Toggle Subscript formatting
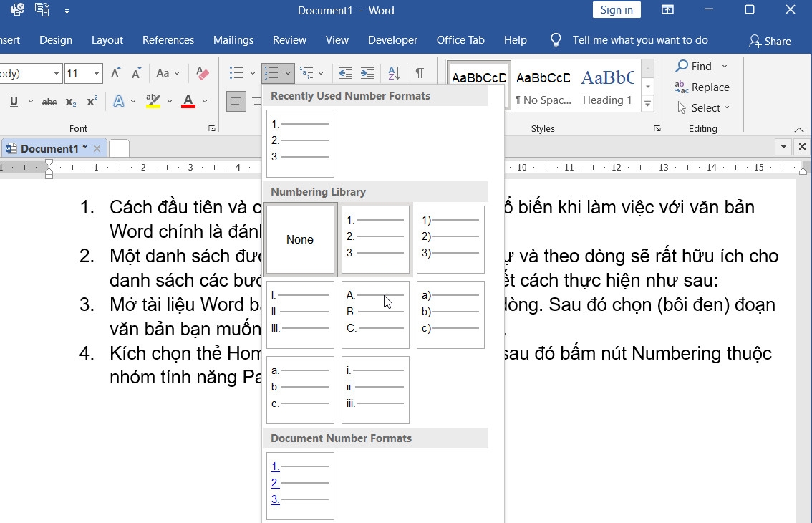812x523 pixels. pos(71,102)
